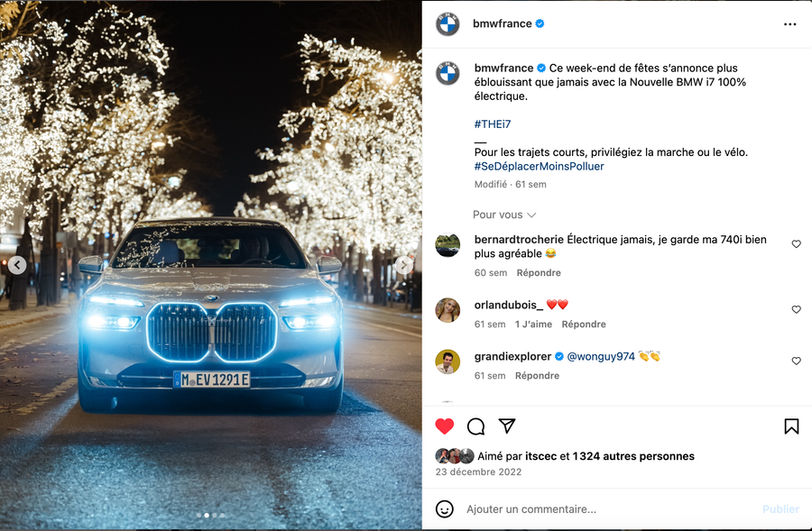Go to next carousel image arrow
The width and height of the screenshot is (812, 531).
coord(404,265)
